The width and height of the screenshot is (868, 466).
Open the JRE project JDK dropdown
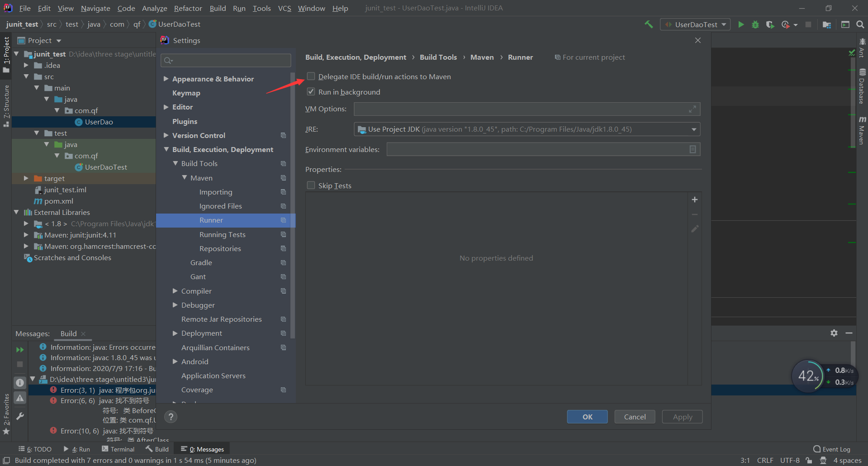[x=527, y=129]
